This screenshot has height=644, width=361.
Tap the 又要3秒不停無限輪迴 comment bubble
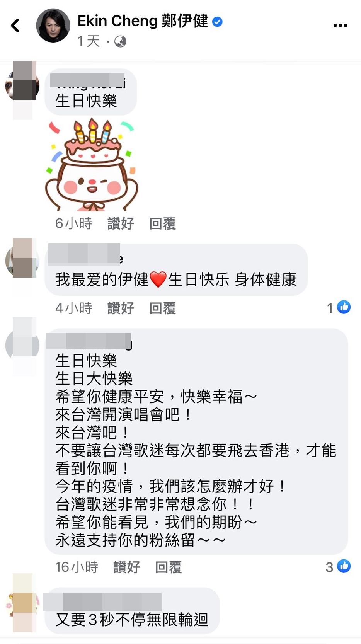pos(132,611)
